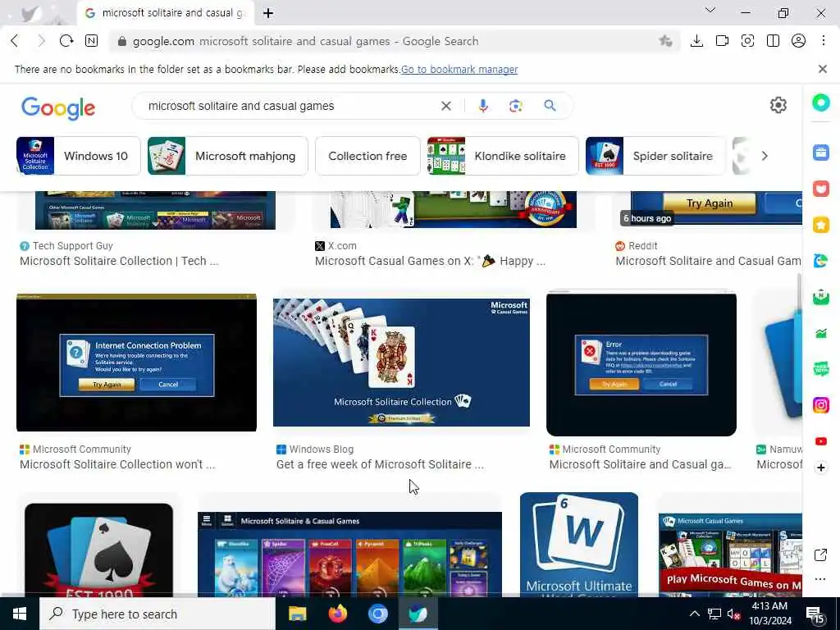Pop out sidebar with the external-window icon
Screen dimensions: 840x630
tap(820, 555)
